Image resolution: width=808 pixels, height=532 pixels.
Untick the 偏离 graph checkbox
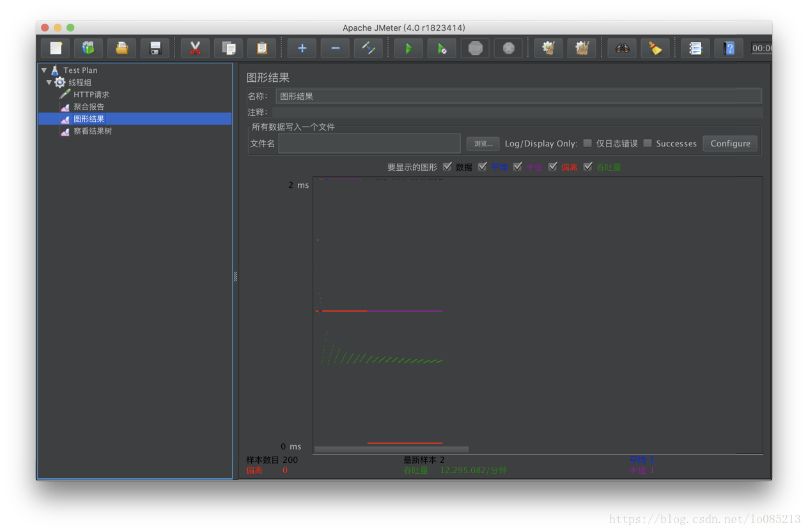[553, 167]
